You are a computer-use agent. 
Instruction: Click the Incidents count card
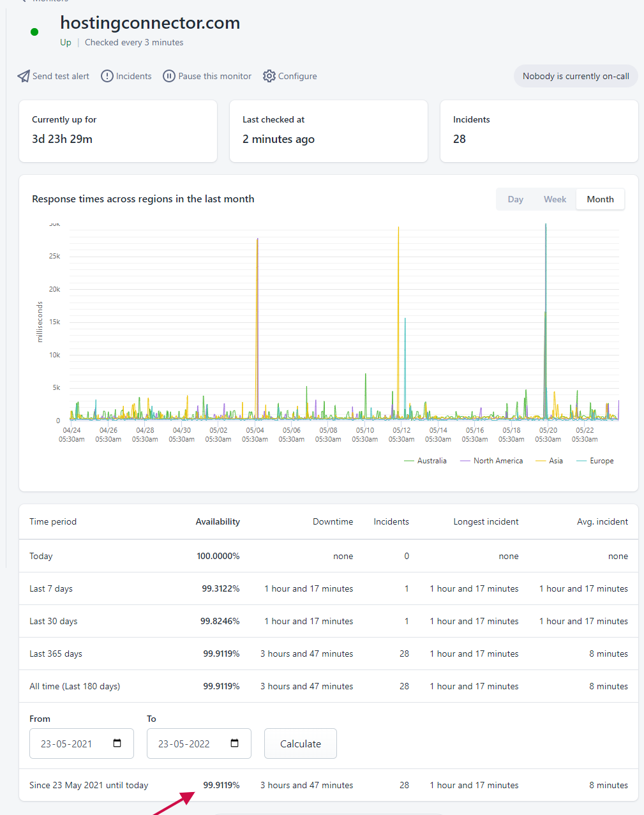point(539,131)
